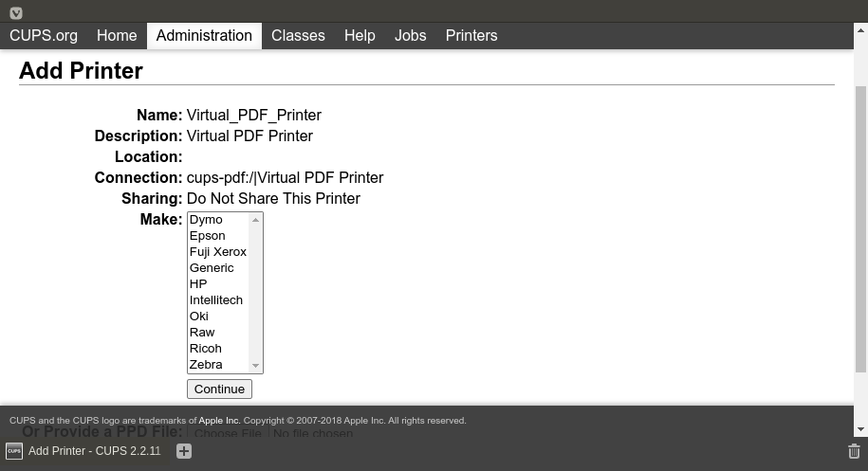Select Generic in the Make list
This screenshot has width=868, height=471.
click(212, 267)
